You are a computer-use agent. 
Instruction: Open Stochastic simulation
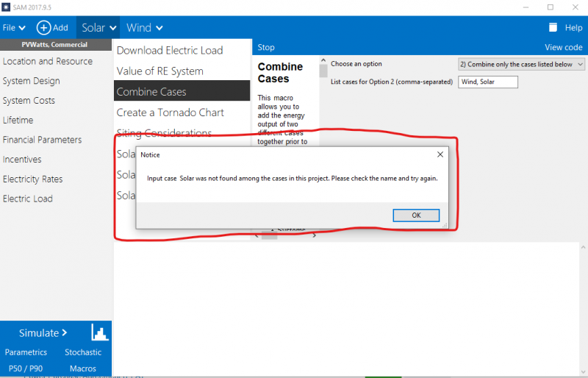coord(83,352)
